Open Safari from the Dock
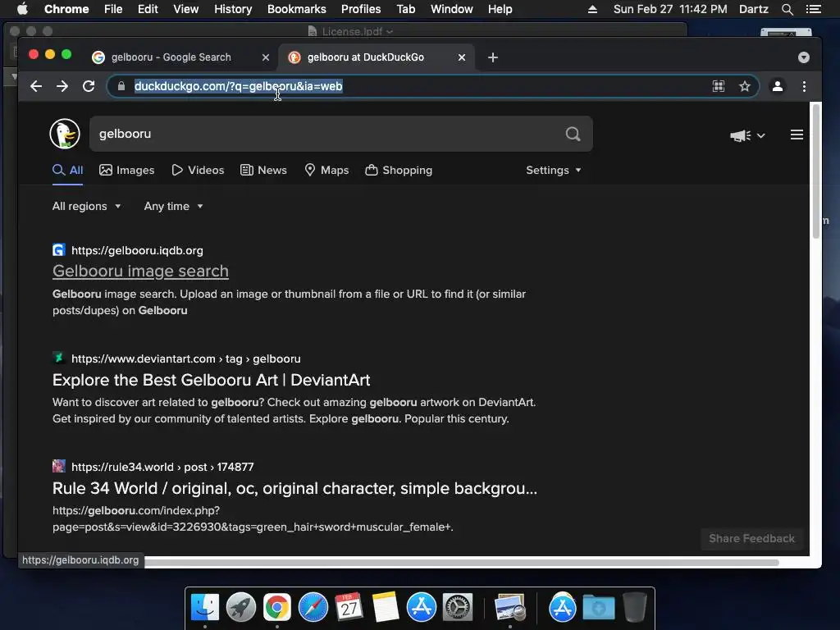840x630 pixels. pos(313,607)
